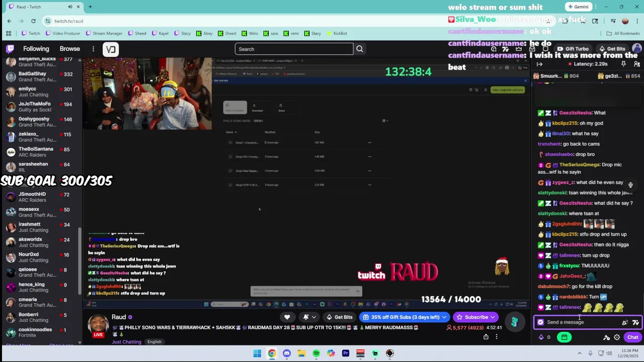644x362 pixels.
Task: Open Spotify from the taskbar
Action: coord(316,353)
